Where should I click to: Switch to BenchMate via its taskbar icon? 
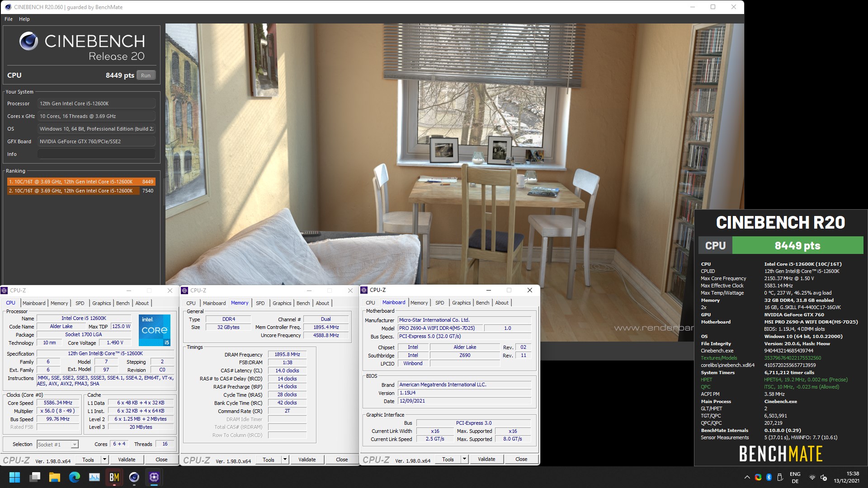[x=114, y=477]
